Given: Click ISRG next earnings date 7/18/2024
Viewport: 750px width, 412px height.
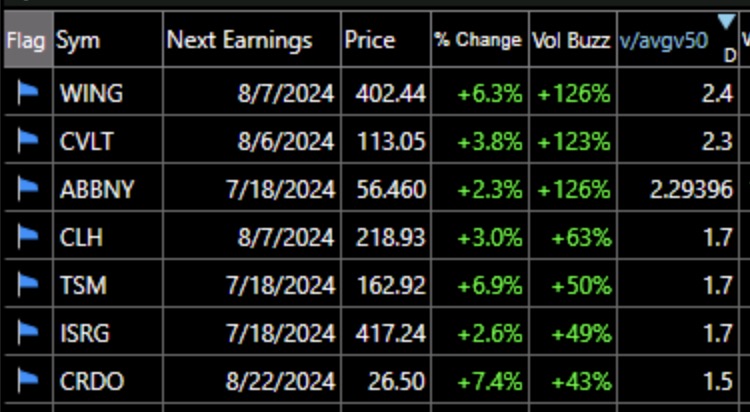Looking at the screenshot, I should point(280,333).
